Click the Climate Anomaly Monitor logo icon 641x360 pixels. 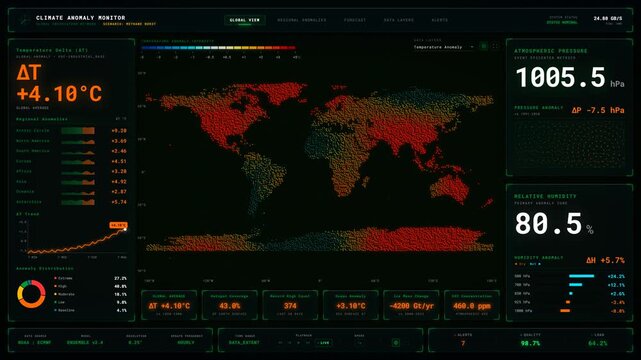(25, 20)
